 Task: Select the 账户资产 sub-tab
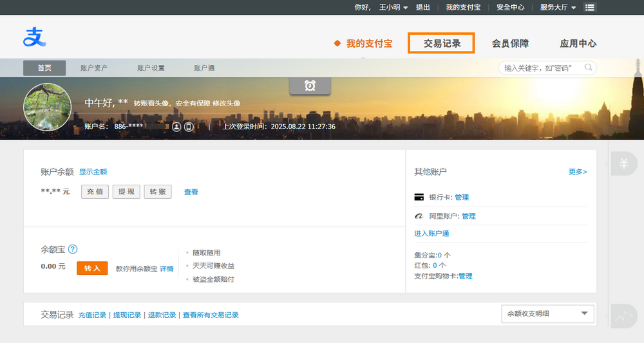tap(94, 68)
